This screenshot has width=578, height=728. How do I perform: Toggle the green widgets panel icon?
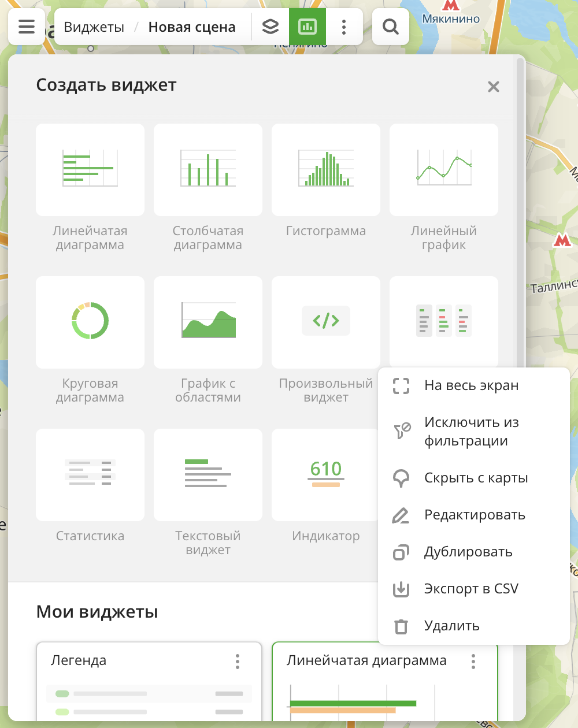click(x=307, y=27)
